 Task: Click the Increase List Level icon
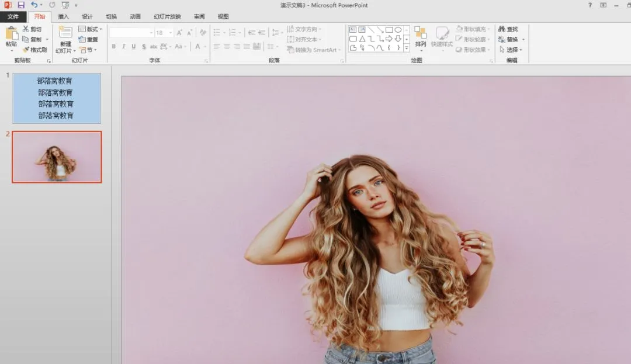[262, 33]
